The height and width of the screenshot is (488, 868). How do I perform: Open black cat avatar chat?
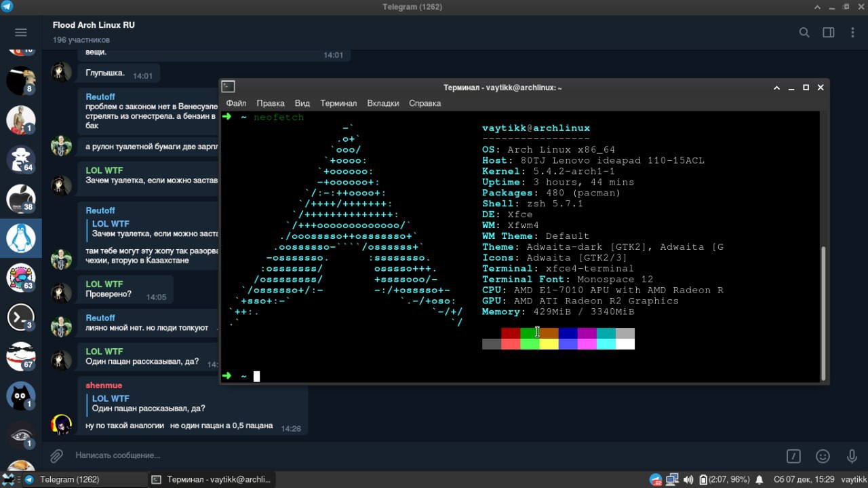coord(20,396)
